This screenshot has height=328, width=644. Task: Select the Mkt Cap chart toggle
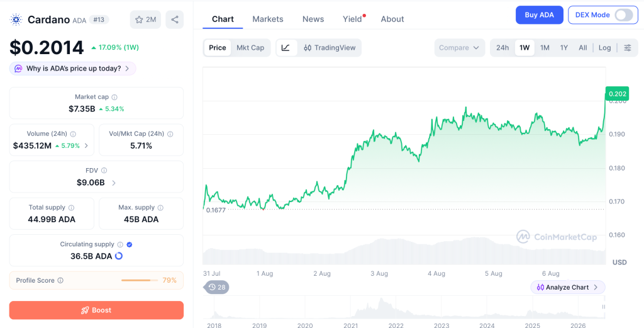(250, 48)
